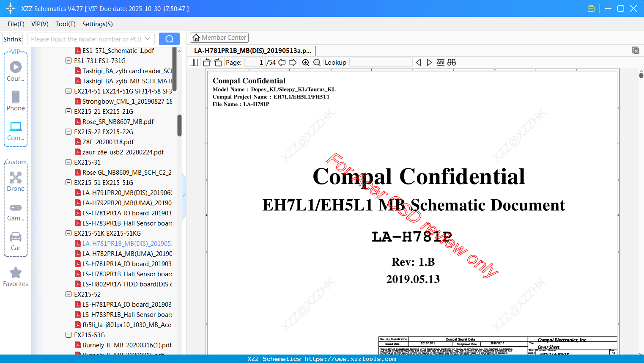The height and width of the screenshot is (363, 644).
Task: Toggle the Abi whole-word match icon
Action: (x=441, y=63)
